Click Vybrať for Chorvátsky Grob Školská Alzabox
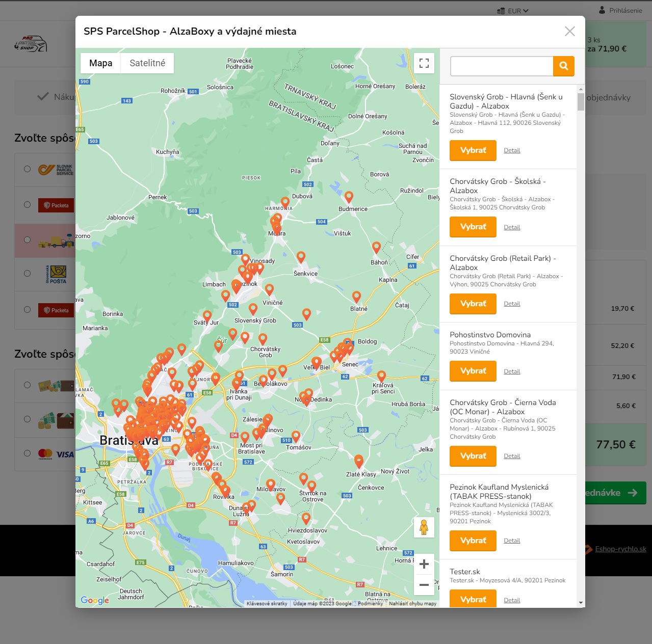Screen dimensions: 652x644 473,227
